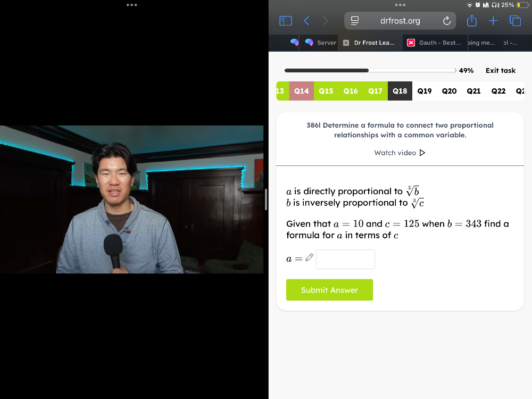The image size is (532, 399).
Task: Switch to the Gauth tab
Action: [x=434, y=43]
